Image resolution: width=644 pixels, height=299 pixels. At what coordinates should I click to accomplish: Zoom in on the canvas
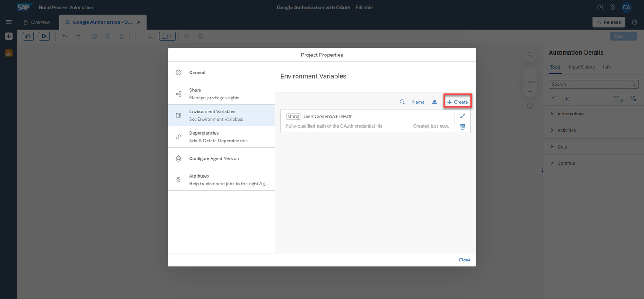coord(530,73)
